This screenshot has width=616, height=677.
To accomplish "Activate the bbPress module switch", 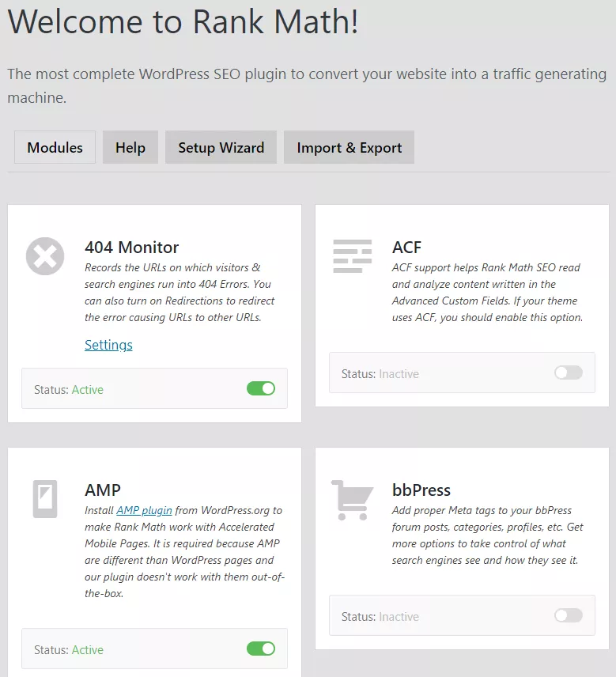I will click(x=569, y=615).
